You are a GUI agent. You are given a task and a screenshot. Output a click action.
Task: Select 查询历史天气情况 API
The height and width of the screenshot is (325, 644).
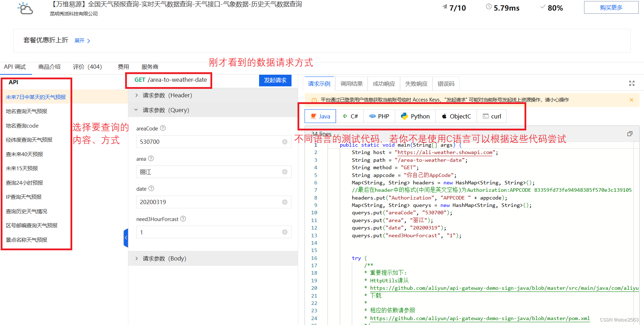tap(26, 211)
